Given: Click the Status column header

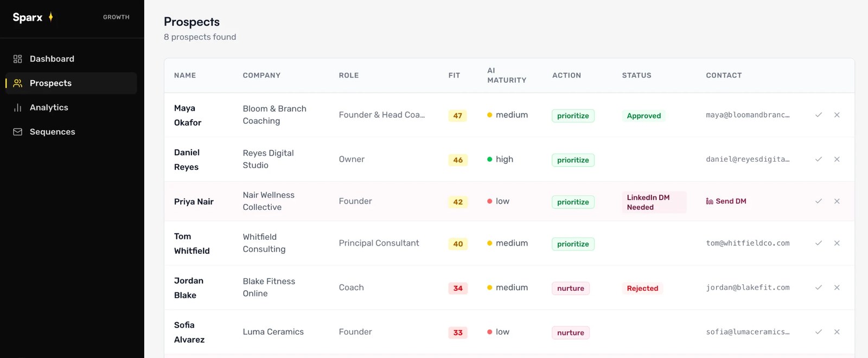Looking at the screenshot, I should click(x=636, y=75).
